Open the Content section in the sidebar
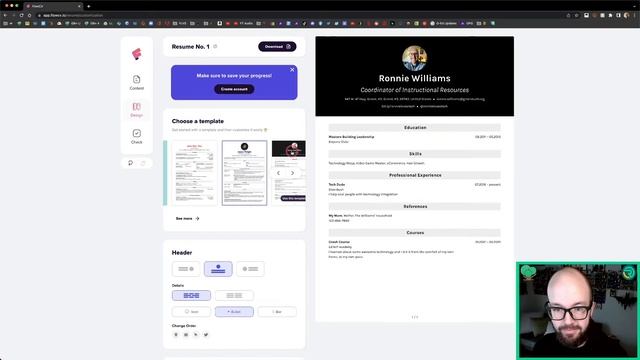This screenshot has height=360, width=640. pyautogui.click(x=137, y=82)
